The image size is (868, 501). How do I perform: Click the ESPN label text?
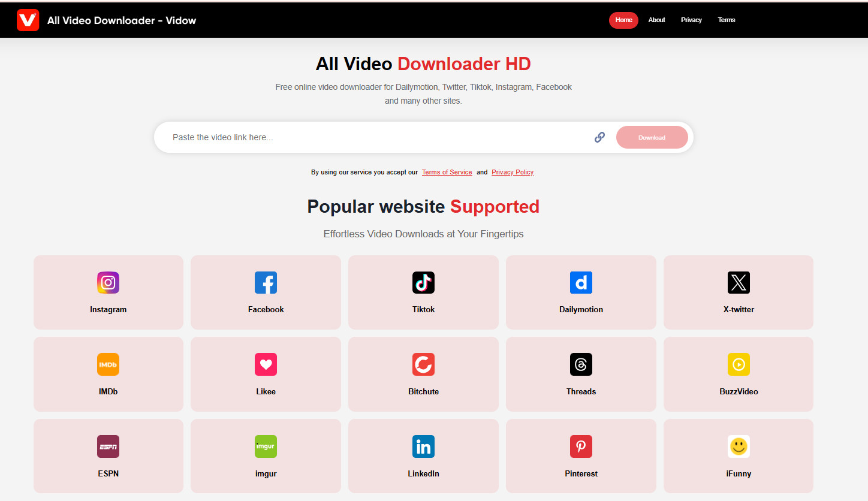pos(108,473)
